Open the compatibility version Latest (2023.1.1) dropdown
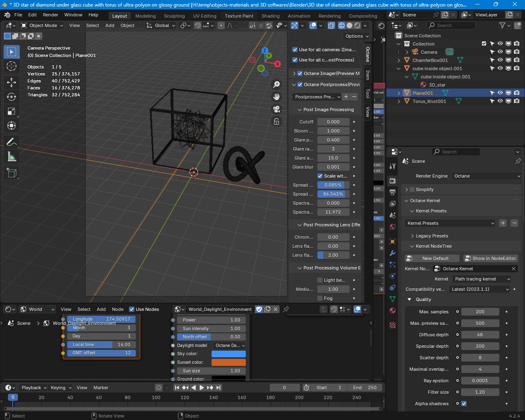525x420 pixels. click(479, 289)
